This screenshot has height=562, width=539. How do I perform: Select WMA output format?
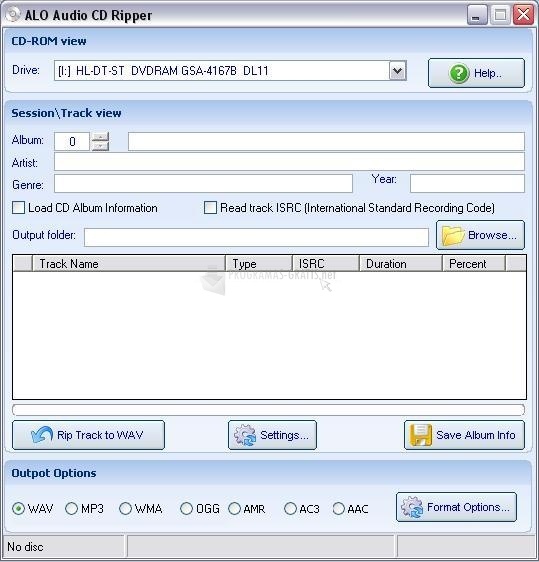pos(125,508)
